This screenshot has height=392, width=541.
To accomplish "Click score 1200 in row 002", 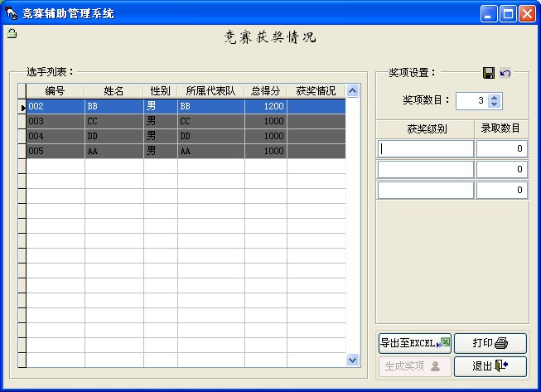I will click(266, 106).
